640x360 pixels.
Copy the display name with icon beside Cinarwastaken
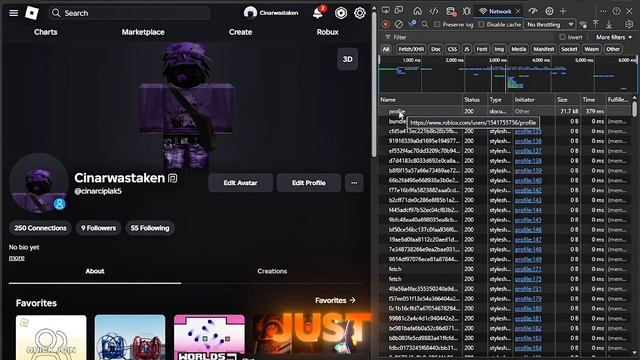pyautogui.click(x=173, y=178)
